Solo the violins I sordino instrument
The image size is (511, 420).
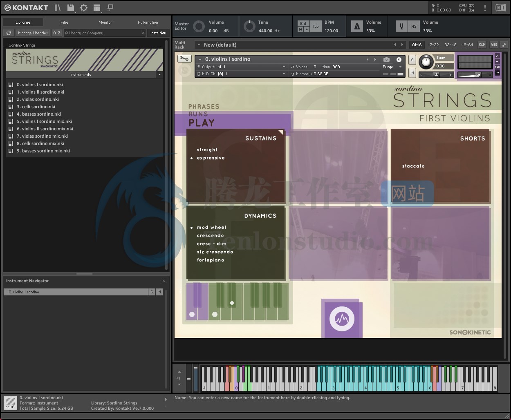[412, 60]
